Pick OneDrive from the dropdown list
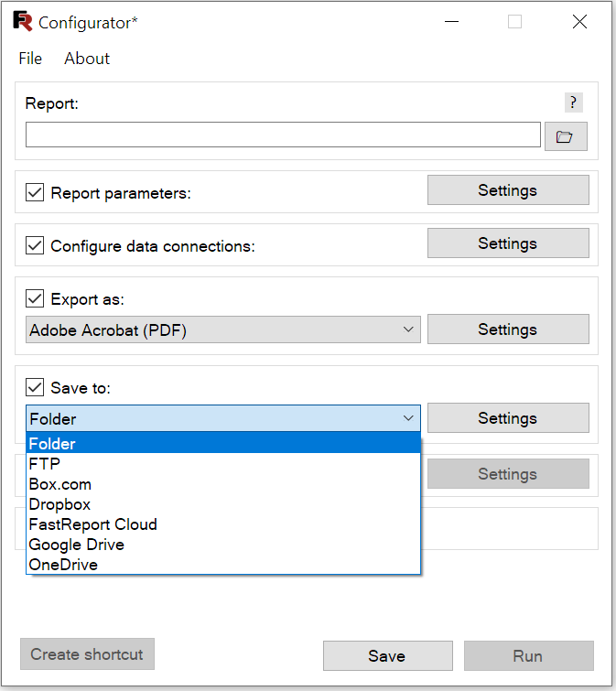This screenshot has height=691, width=616. (x=223, y=565)
